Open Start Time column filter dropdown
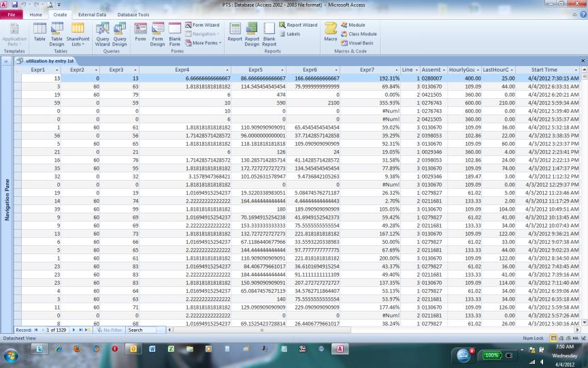Image resolution: width=588 pixels, height=368 pixels. point(576,70)
